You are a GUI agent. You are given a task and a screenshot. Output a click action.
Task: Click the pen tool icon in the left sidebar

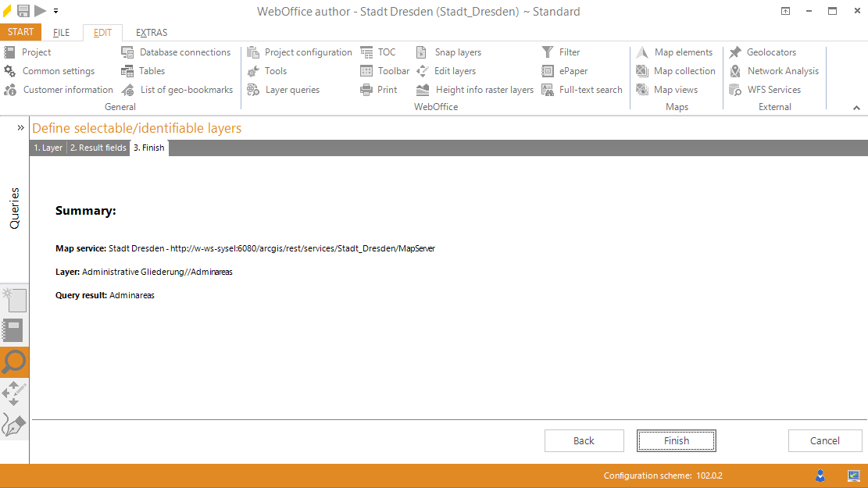coord(14,424)
